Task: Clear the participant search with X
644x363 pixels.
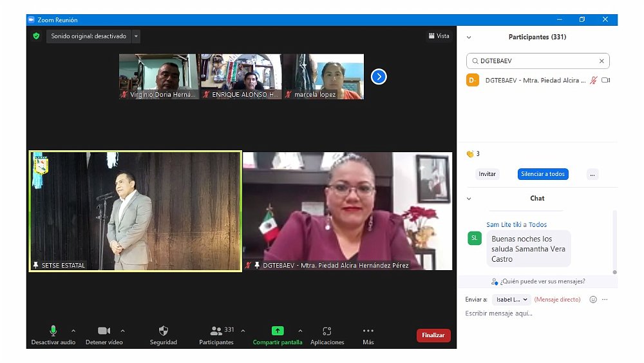Action: [x=601, y=61]
